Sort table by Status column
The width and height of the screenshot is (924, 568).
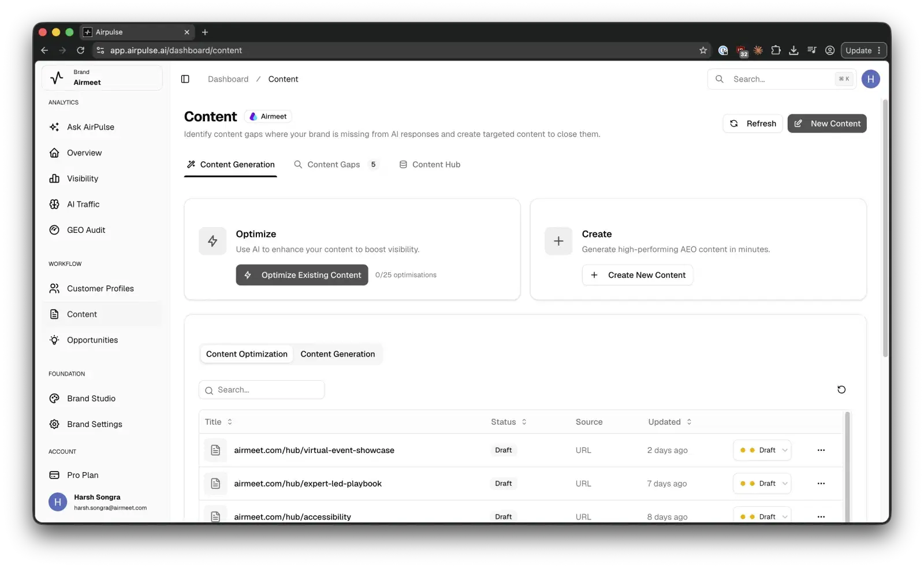click(509, 422)
